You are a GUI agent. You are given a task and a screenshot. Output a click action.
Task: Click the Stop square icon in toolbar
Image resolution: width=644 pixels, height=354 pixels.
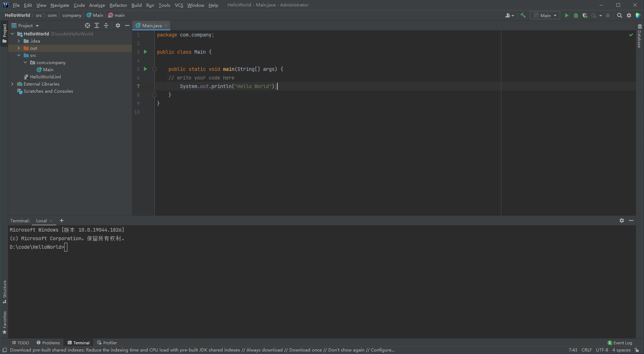click(x=608, y=15)
